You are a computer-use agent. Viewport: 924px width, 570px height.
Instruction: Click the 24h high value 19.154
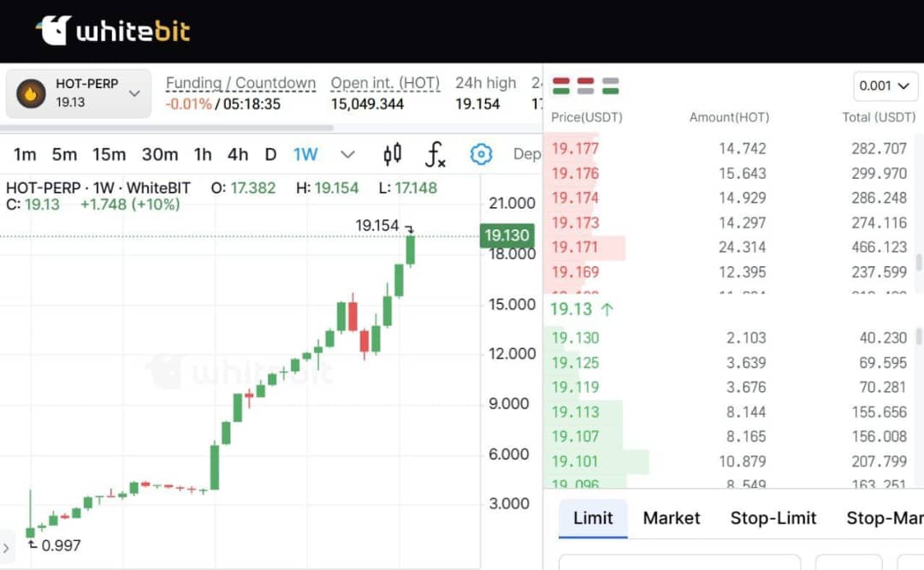(x=477, y=104)
